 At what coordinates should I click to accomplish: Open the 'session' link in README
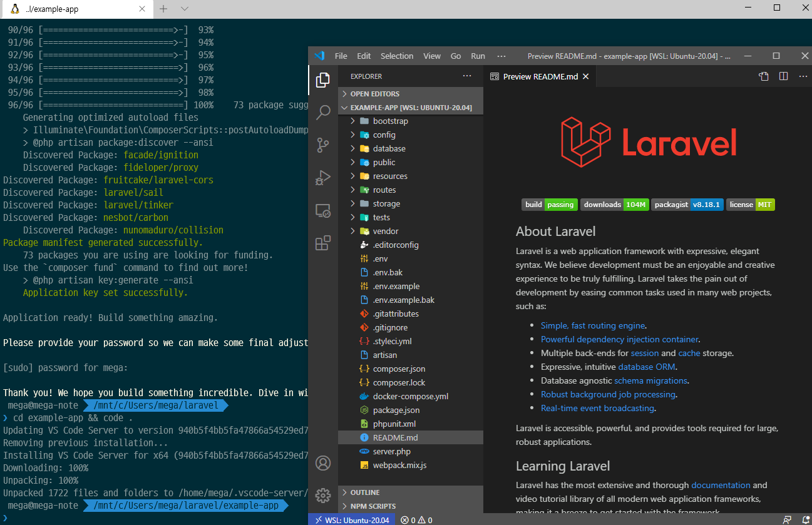(x=644, y=353)
